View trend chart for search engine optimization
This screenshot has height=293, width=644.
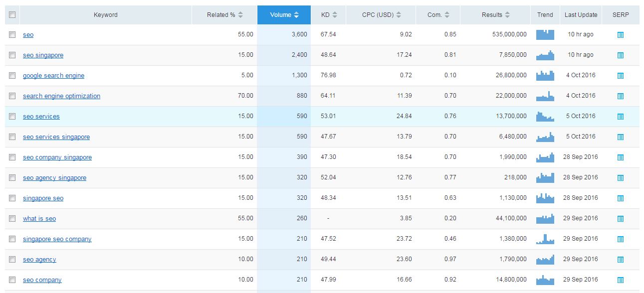pos(545,96)
